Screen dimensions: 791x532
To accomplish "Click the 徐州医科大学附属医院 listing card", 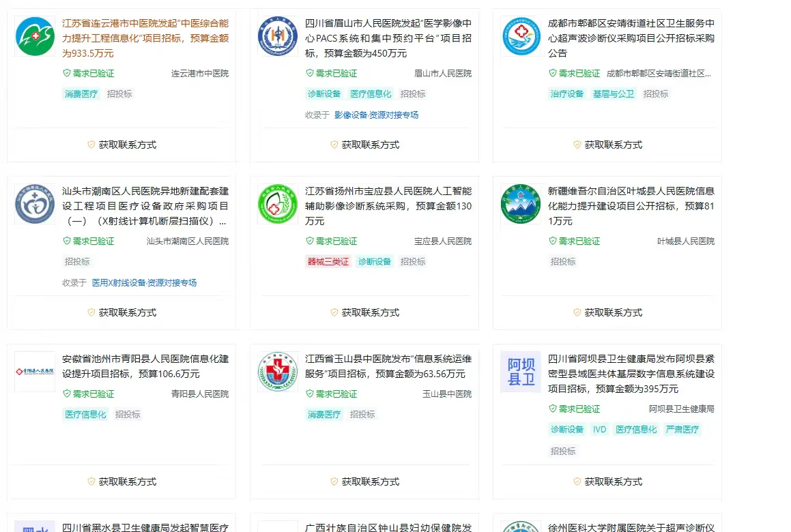I will click(607, 525).
